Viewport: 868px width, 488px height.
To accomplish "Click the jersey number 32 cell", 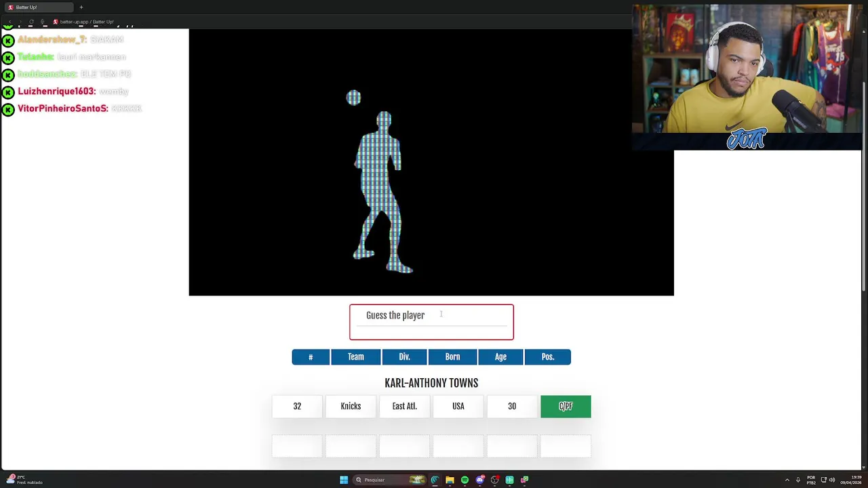I will point(297,406).
